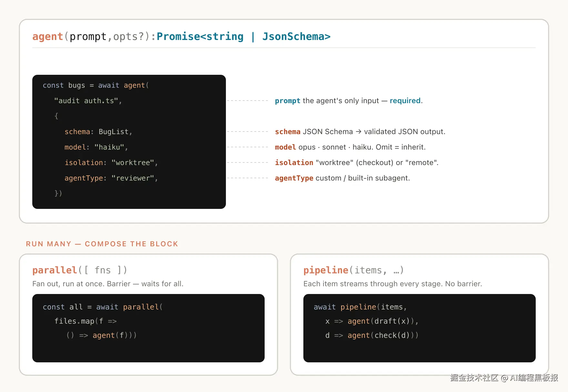Image resolution: width=568 pixels, height=392 pixels.
Task: Click the word 'required' in prompt description
Action: 405,101
